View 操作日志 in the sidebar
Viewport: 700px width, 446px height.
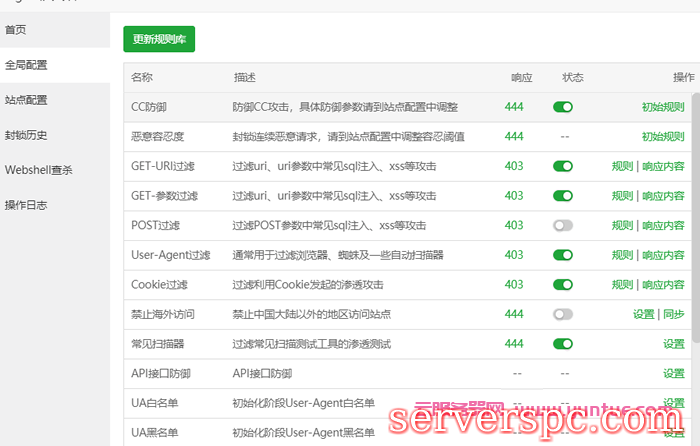tap(26, 205)
